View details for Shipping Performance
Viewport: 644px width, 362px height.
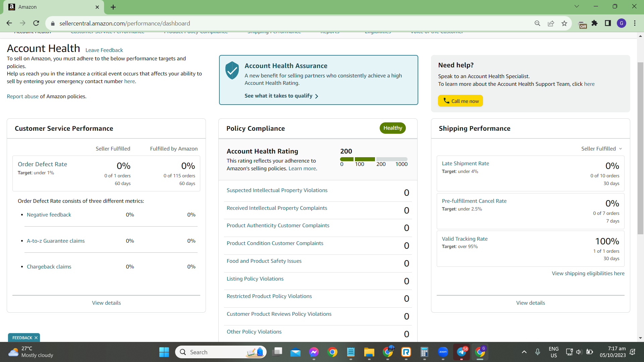tap(531, 303)
